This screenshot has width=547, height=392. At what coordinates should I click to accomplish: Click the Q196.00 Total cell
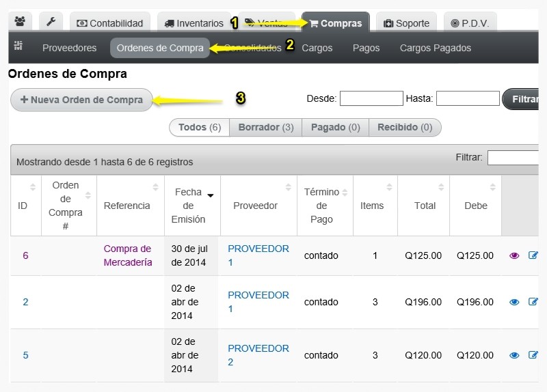click(x=423, y=302)
